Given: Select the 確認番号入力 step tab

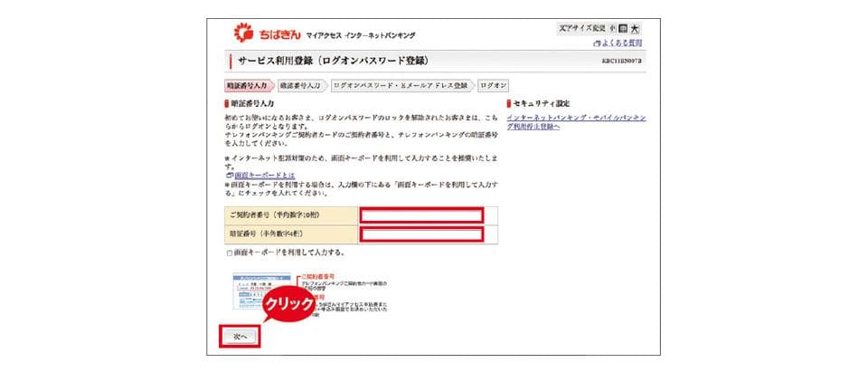Looking at the screenshot, I should [x=300, y=85].
